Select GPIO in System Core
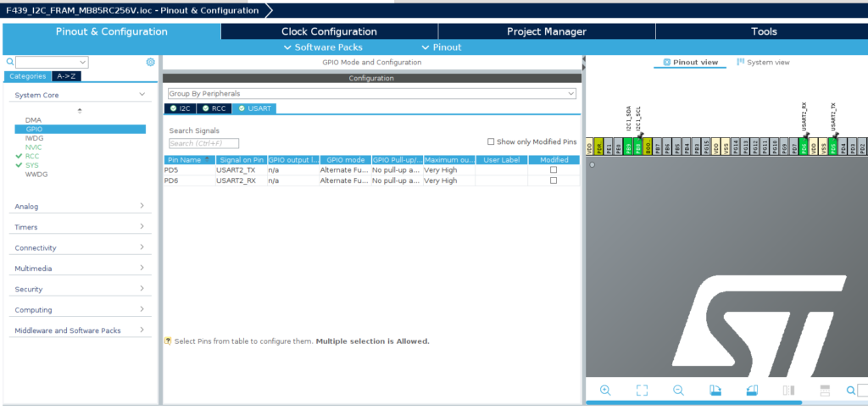Screen dimensions: 868x410 pos(81,129)
